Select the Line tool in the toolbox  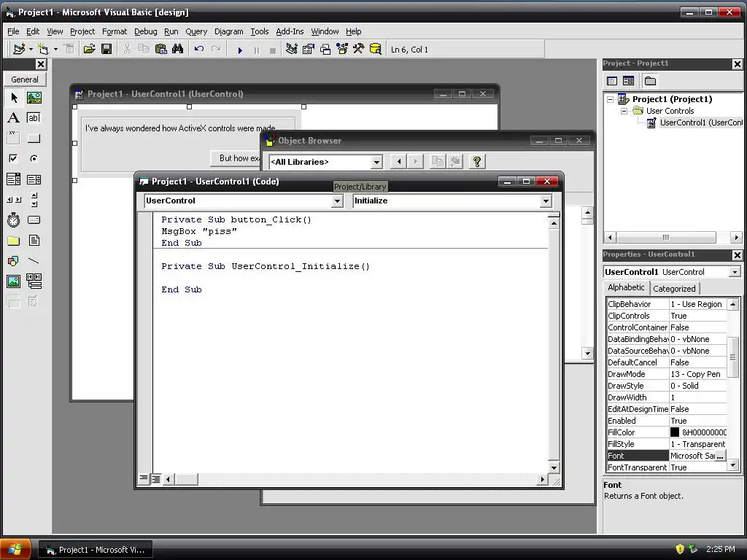34,261
